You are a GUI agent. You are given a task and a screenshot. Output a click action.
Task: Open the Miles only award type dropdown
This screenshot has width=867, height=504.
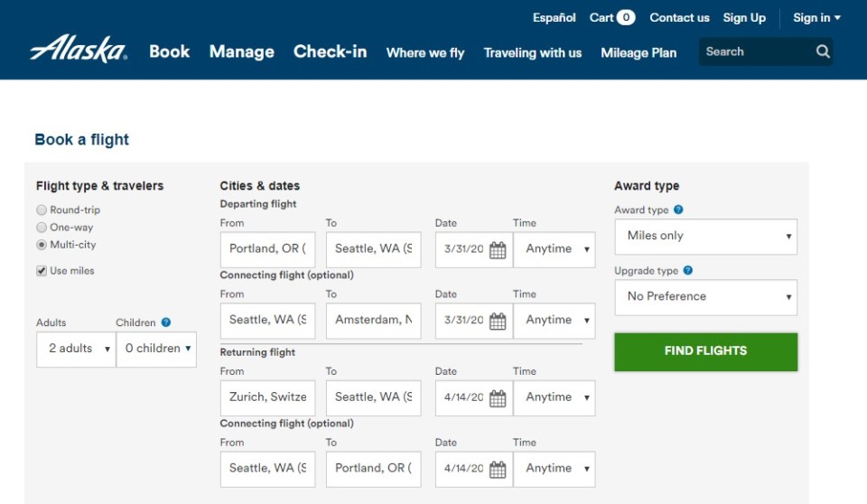(x=706, y=237)
